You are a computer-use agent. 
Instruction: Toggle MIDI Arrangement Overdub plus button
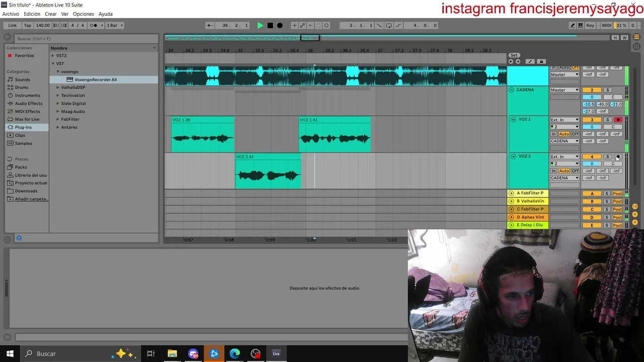coord(294,25)
